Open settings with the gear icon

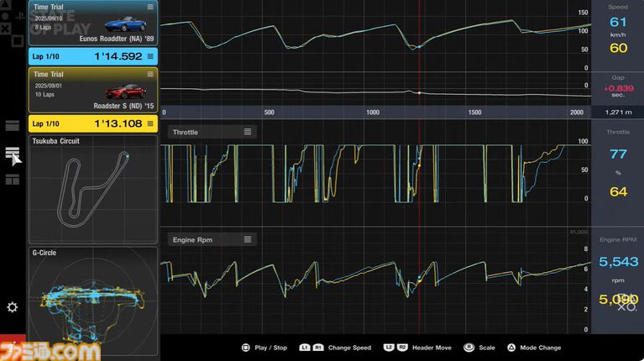point(13,307)
